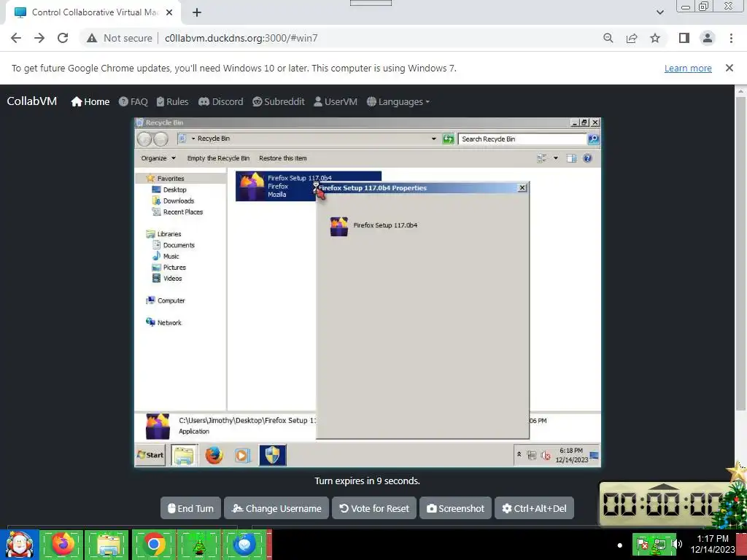Image resolution: width=747 pixels, height=560 pixels.
Task: Go back with the Chrome back arrow
Action: [16, 38]
